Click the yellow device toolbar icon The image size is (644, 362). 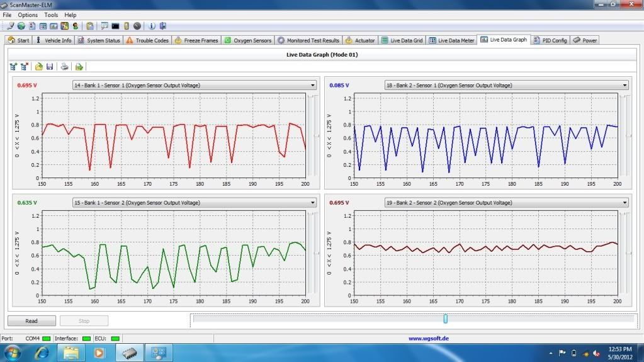[x=127, y=26]
